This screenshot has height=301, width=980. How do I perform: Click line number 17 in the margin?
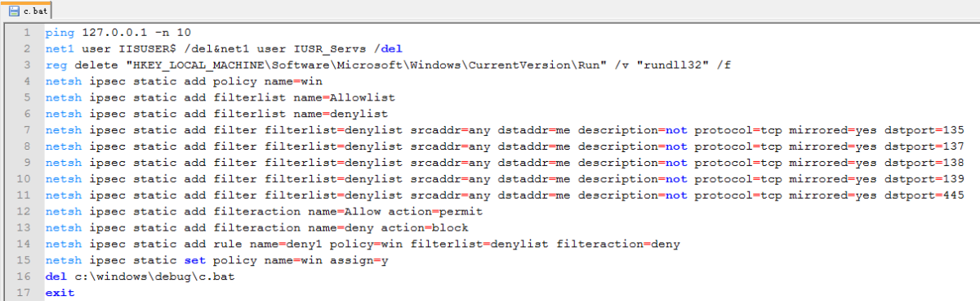tap(24, 292)
